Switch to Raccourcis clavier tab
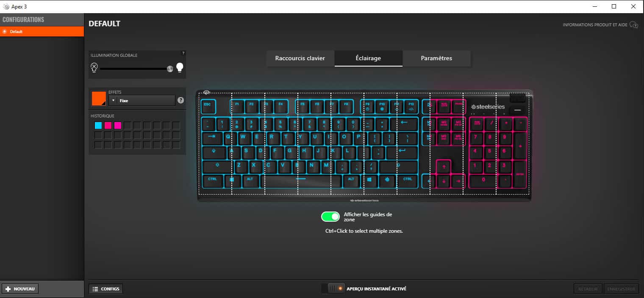The height and width of the screenshot is (298, 644). pyautogui.click(x=300, y=58)
